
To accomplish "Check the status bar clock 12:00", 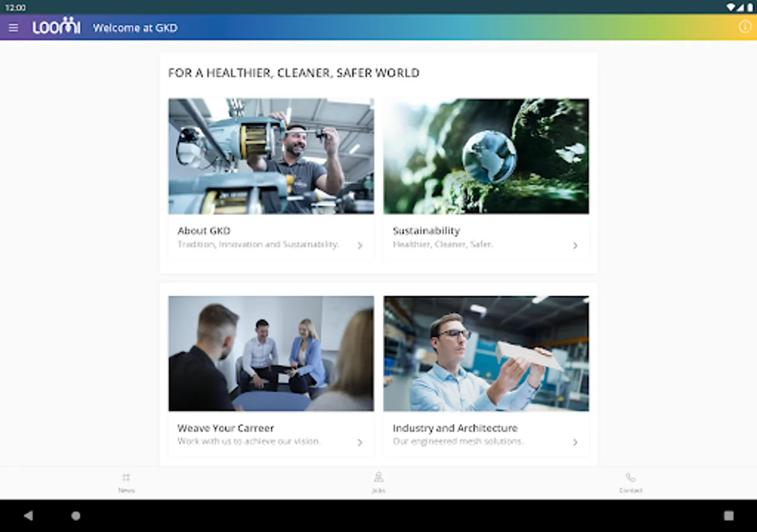I will tap(15, 8).
